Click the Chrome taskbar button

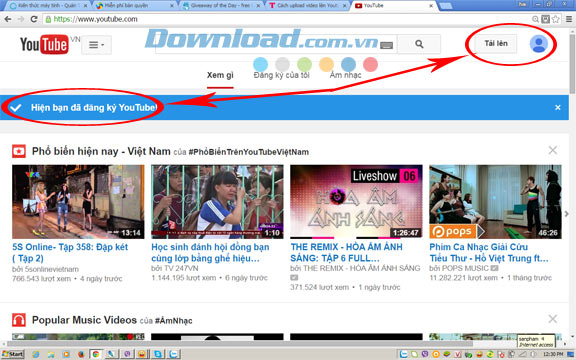[96, 354]
